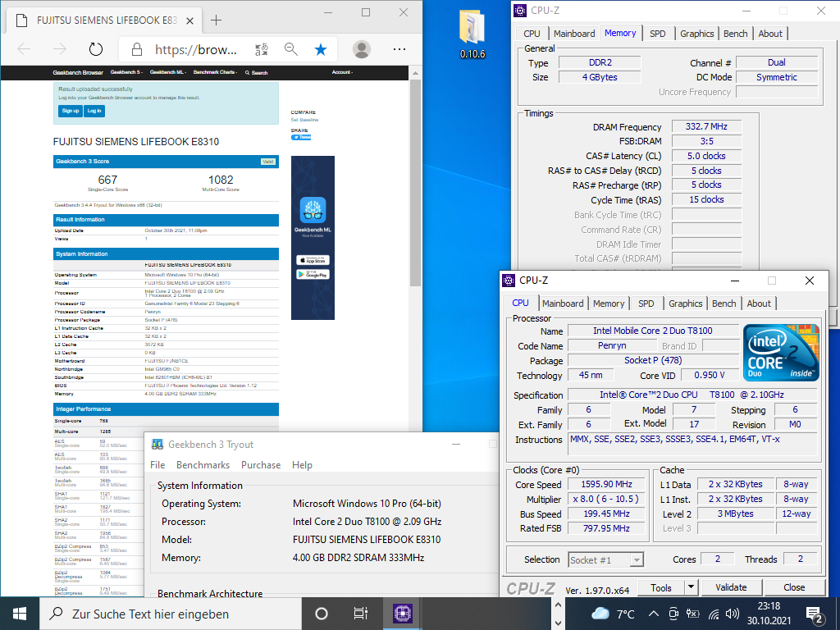Click the Tweet share button
The height and width of the screenshot is (630, 840).
[301, 137]
